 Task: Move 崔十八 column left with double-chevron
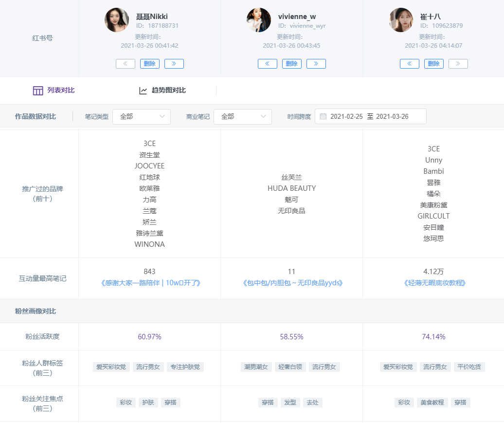pyautogui.click(x=410, y=64)
